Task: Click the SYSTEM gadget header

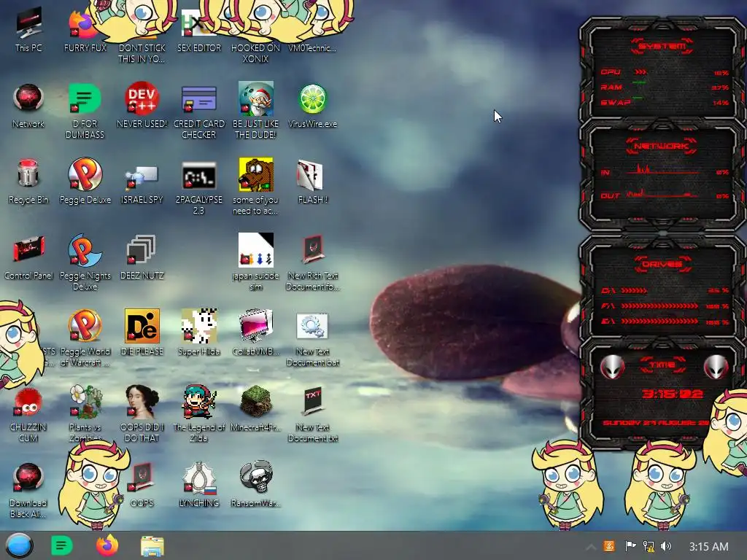Action: (x=662, y=46)
